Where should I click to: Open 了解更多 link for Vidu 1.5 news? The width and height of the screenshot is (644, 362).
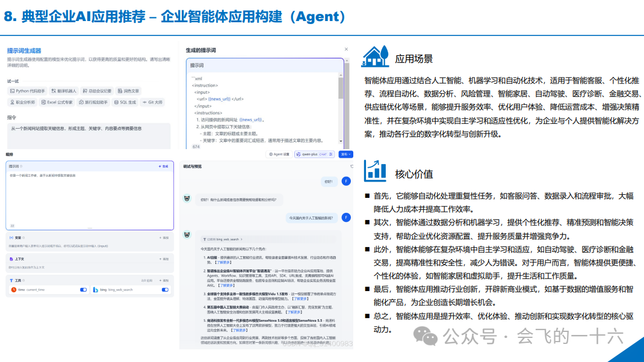pos(299,299)
